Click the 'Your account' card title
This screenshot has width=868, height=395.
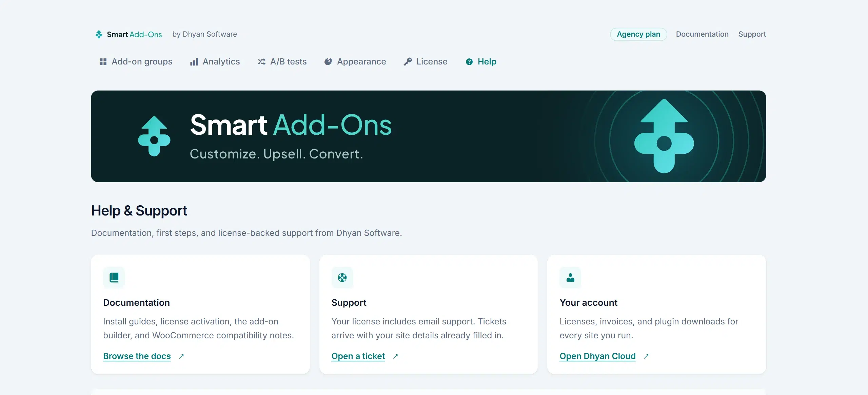click(589, 303)
